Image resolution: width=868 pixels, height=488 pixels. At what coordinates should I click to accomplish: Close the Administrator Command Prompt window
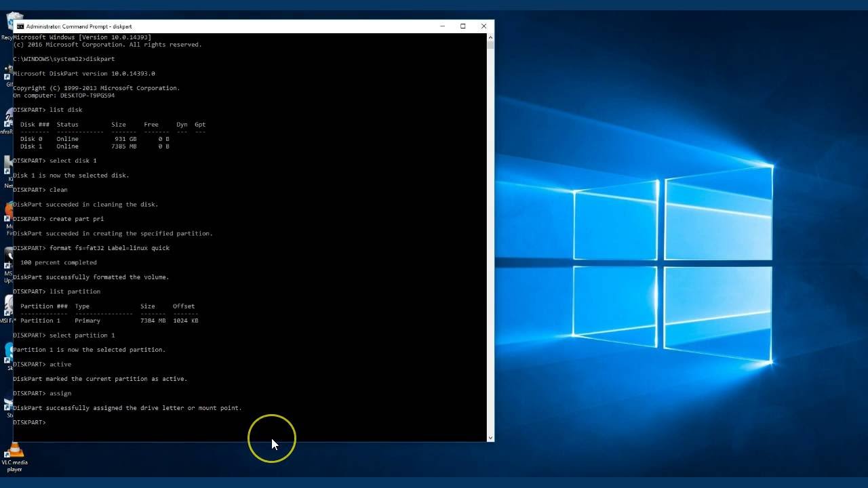point(484,26)
